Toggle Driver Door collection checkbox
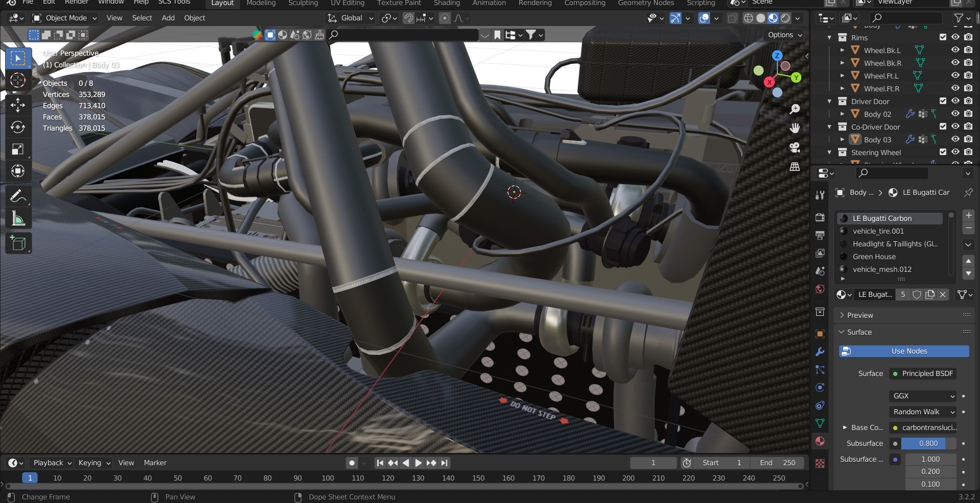 tap(943, 101)
